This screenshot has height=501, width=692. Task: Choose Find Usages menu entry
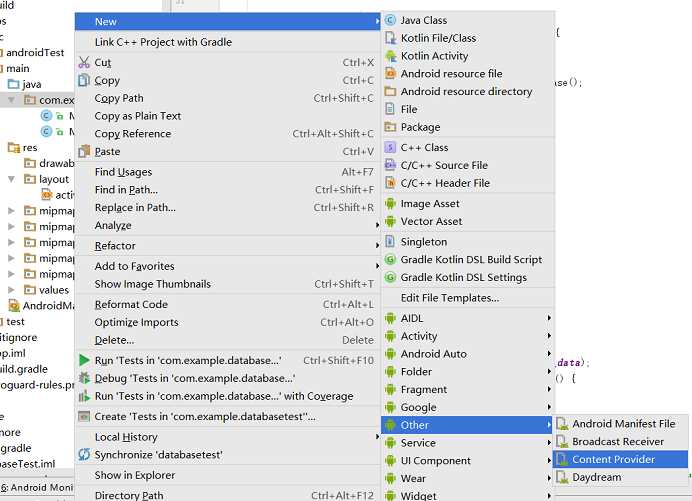coord(227,172)
